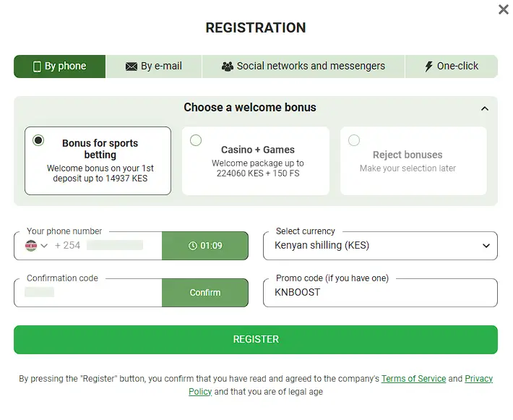Click the clock icon on resend timer
This screenshot has height=420, width=513.
192,246
